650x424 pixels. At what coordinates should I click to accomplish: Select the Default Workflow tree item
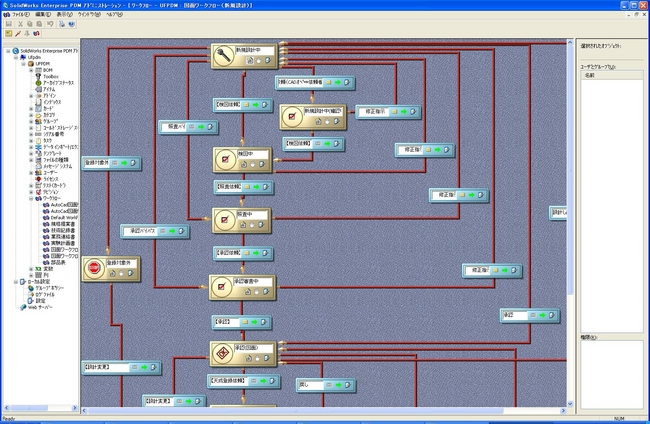(64, 217)
